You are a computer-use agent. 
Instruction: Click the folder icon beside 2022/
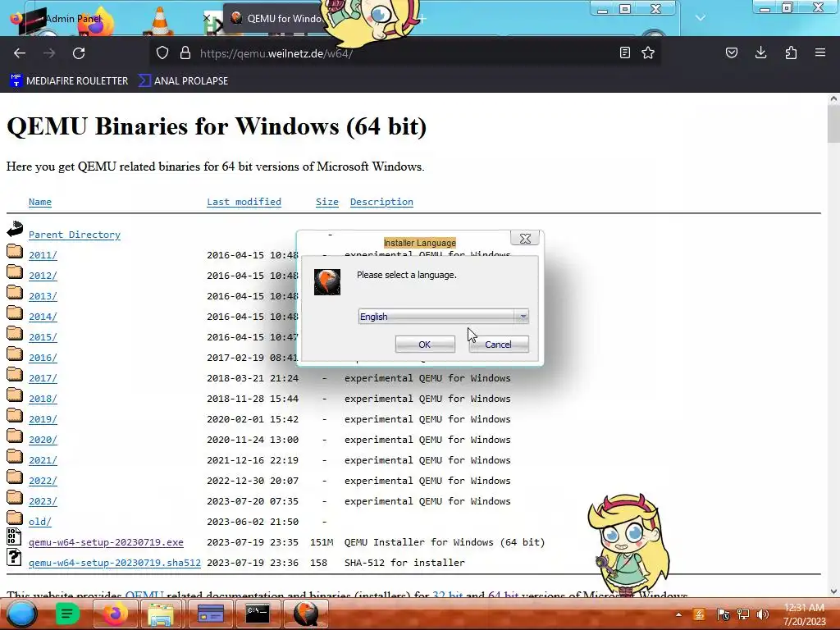coord(15,477)
